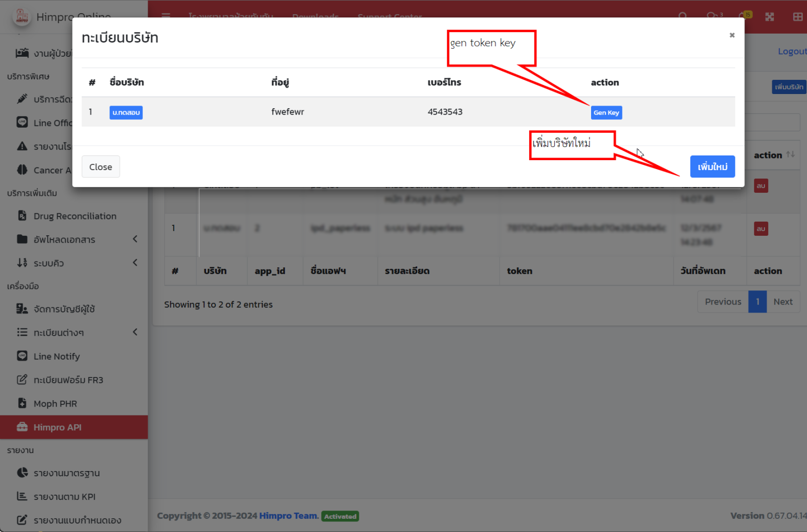The image size is (807, 532).
Task: Click the search magnifier icon
Action: [683, 16]
